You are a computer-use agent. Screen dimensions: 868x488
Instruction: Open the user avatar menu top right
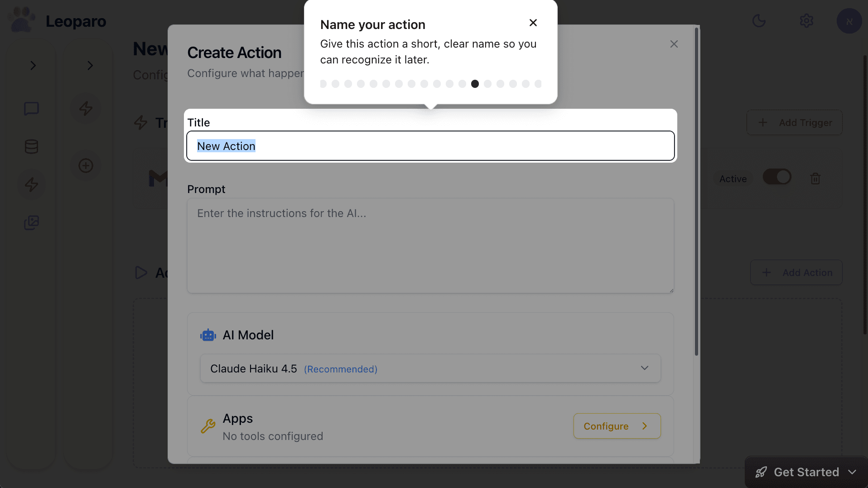coord(849,21)
